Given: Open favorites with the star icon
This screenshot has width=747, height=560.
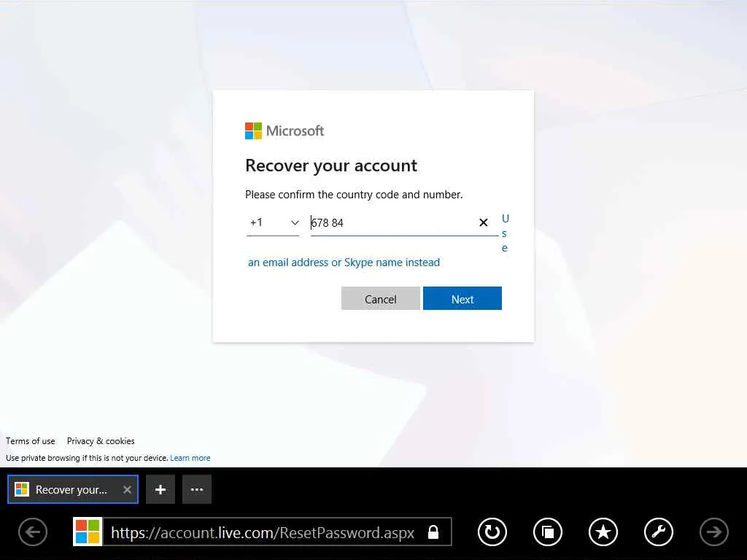Looking at the screenshot, I should pos(603,532).
